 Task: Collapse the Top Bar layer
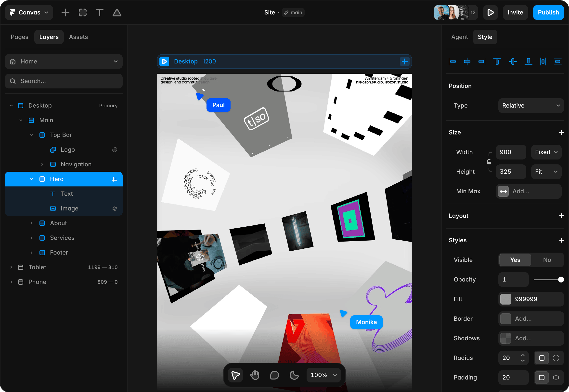click(31, 135)
